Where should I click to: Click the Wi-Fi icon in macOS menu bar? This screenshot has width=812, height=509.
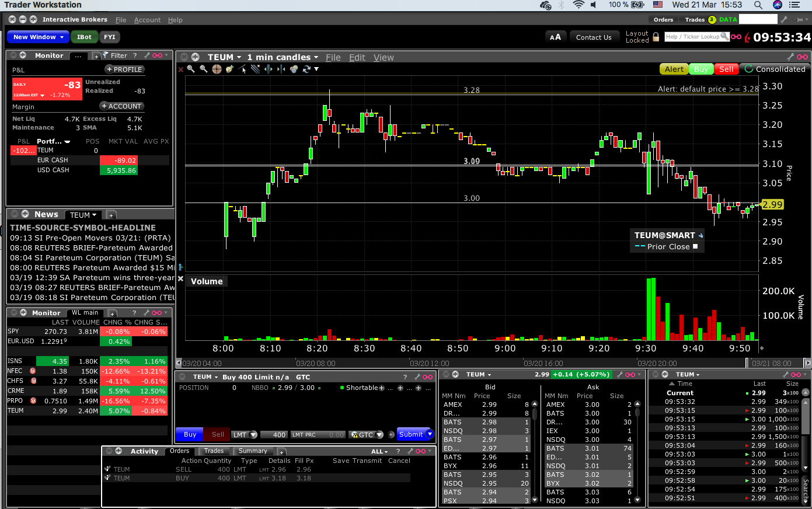[578, 5]
